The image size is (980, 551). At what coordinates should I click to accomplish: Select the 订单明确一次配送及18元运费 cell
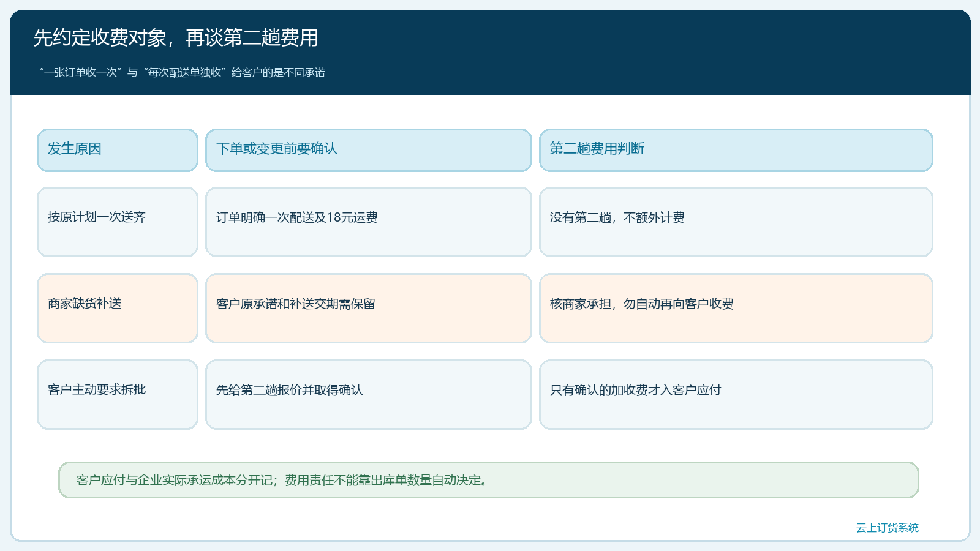pyautogui.click(x=369, y=222)
